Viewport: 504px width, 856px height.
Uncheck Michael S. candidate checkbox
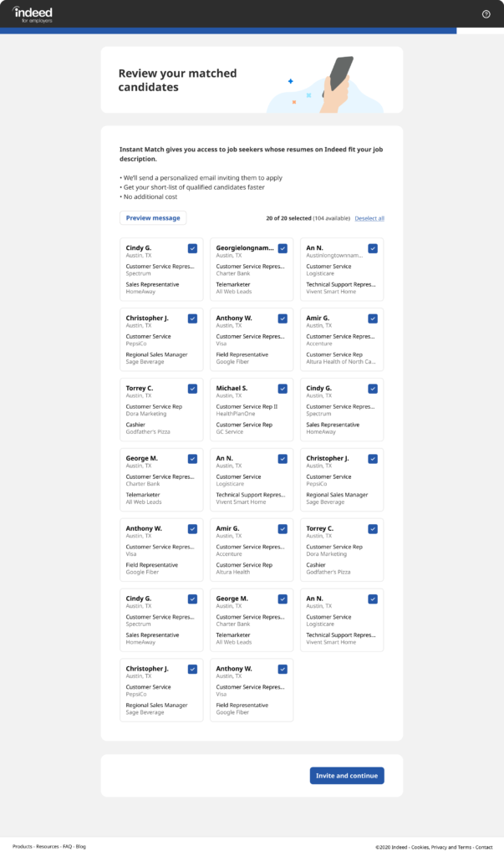pyautogui.click(x=283, y=389)
